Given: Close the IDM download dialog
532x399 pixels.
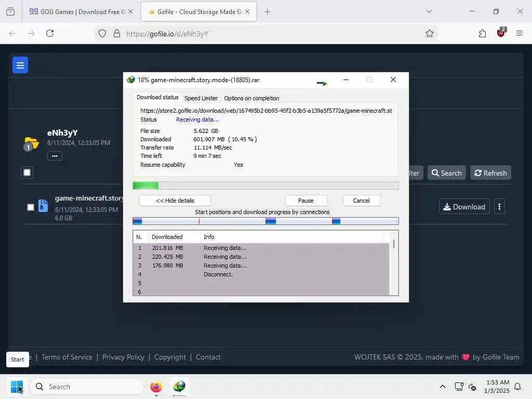Looking at the screenshot, I should [393, 79].
